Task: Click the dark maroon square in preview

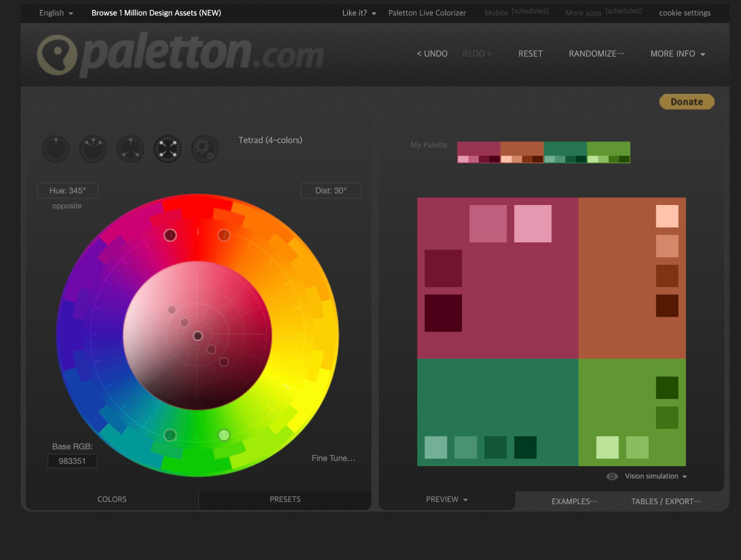Action: coord(443,268)
